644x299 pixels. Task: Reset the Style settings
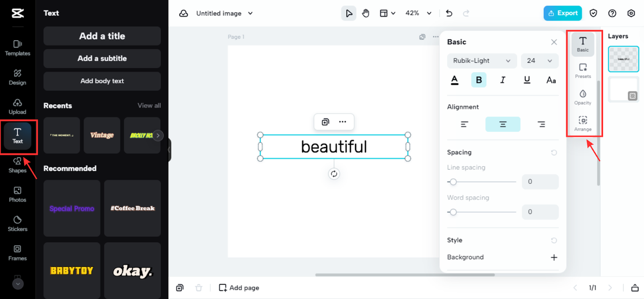(x=554, y=240)
